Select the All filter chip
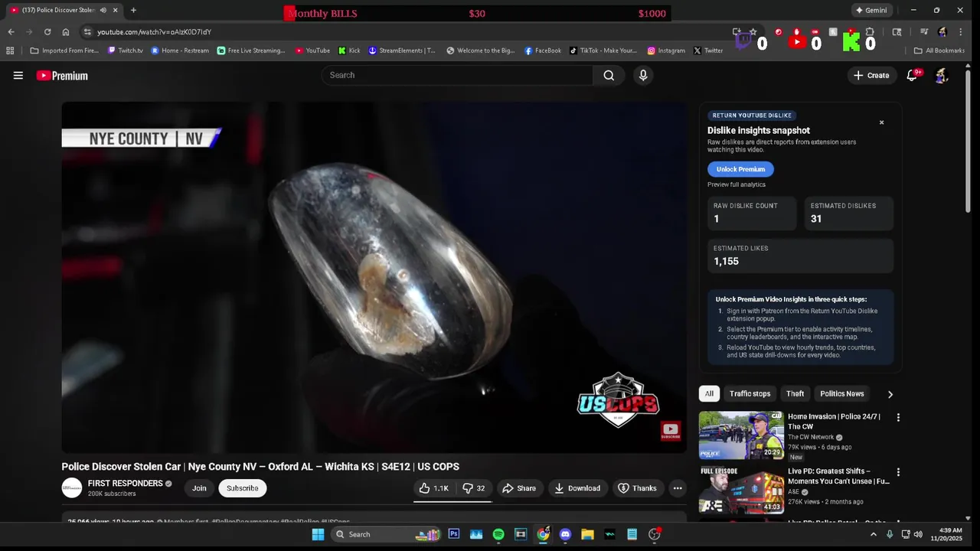 click(709, 393)
